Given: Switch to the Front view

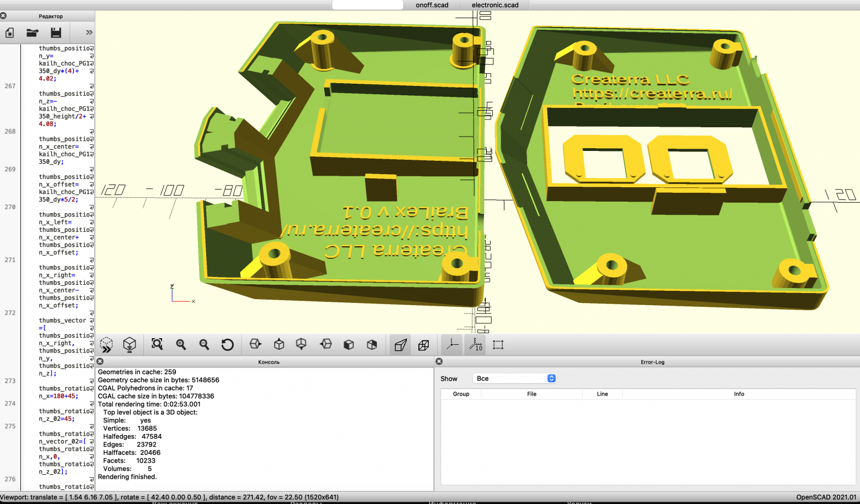Looking at the screenshot, I should coord(348,344).
